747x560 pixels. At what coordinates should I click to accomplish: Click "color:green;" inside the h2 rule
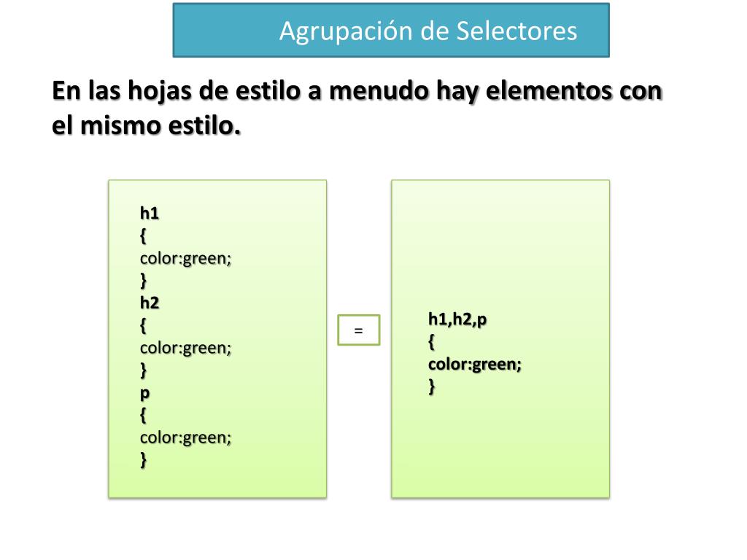(x=185, y=348)
